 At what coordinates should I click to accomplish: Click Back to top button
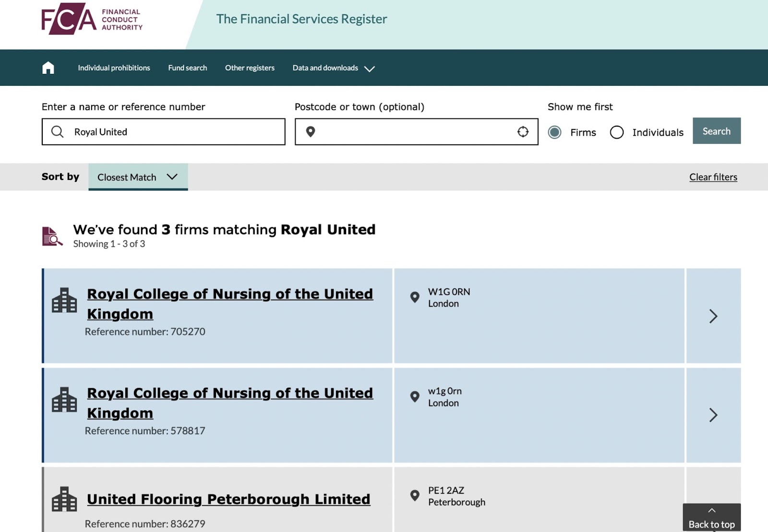pos(711,518)
